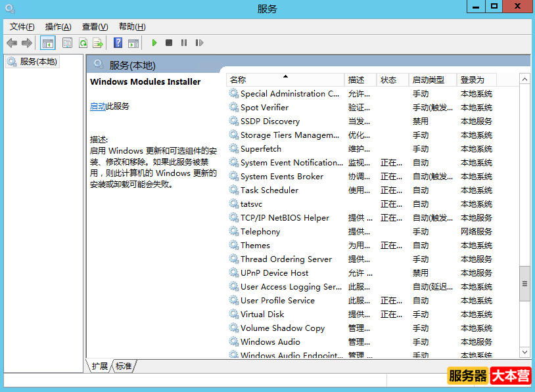Screen dimensions: 535x392
Task: Click the 启动 link to start service
Action: [x=97, y=106]
